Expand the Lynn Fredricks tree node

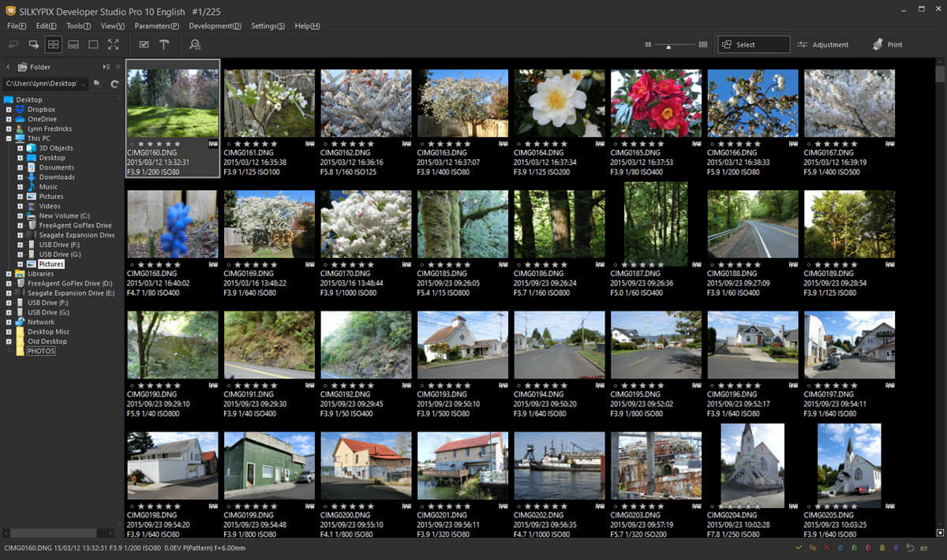point(9,129)
